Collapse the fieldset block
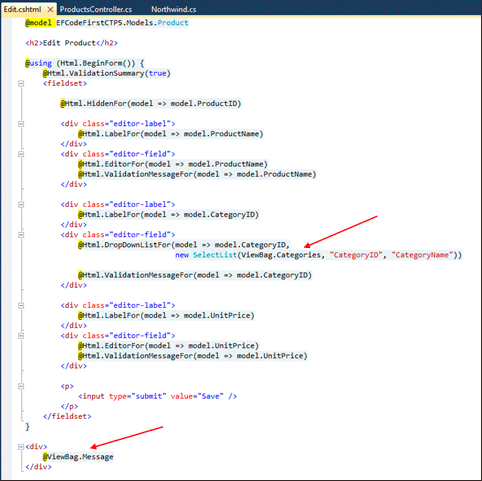Viewport: 482px width, 481px height. 21,83
